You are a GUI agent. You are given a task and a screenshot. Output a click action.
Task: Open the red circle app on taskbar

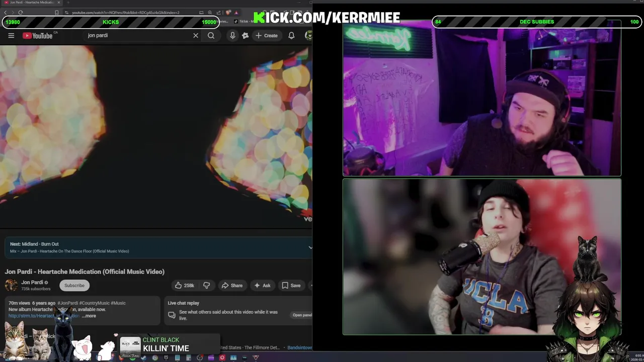pos(222,358)
